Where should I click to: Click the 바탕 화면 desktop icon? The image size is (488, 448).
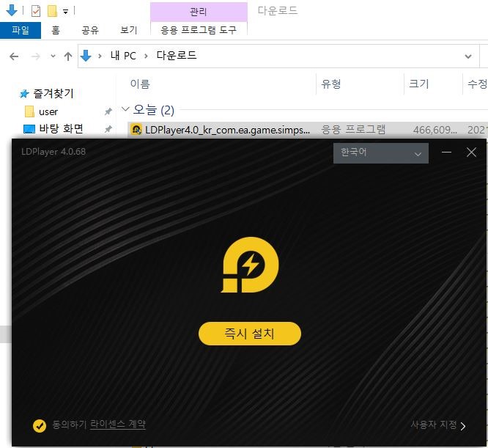(29, 128)
